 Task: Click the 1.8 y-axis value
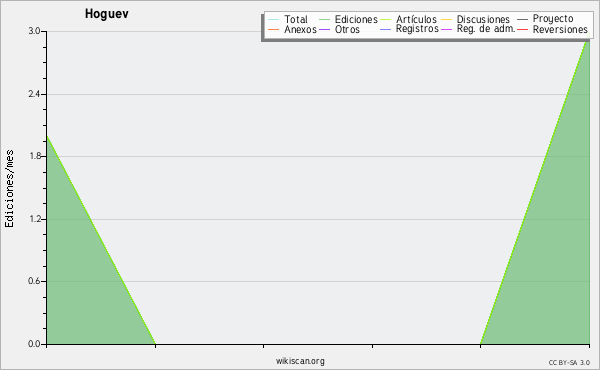(x=34, y=156)
